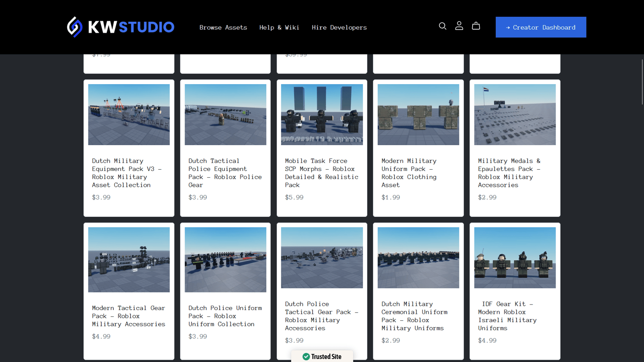Click the $1.99 price of Modern Military Uniform
644x362 pixels.
click(391, 198)
